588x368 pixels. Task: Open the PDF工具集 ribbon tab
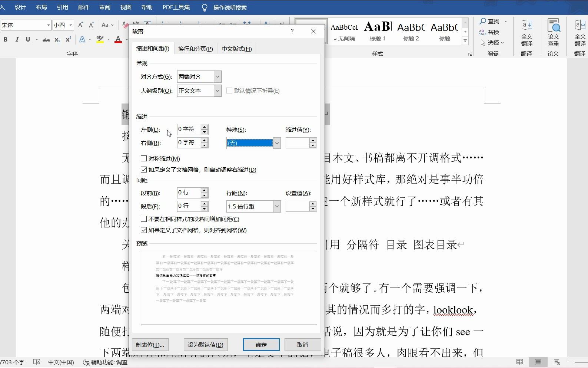[x=176, y=7]
